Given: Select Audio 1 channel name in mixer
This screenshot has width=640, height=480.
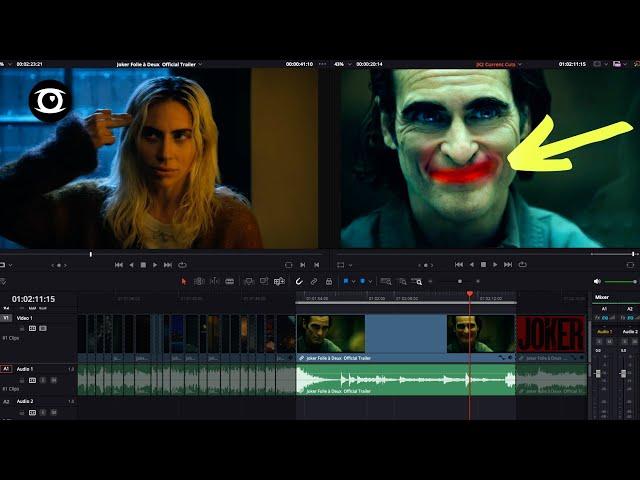Looking at the screenshot, I should tap(604, 332).
